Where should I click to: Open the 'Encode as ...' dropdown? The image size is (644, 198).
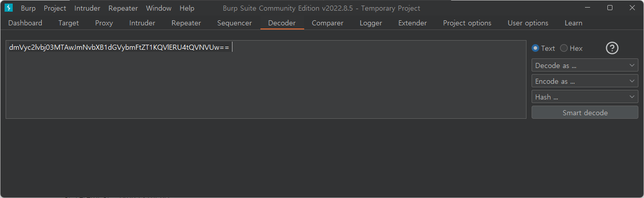tap(585, 81)
